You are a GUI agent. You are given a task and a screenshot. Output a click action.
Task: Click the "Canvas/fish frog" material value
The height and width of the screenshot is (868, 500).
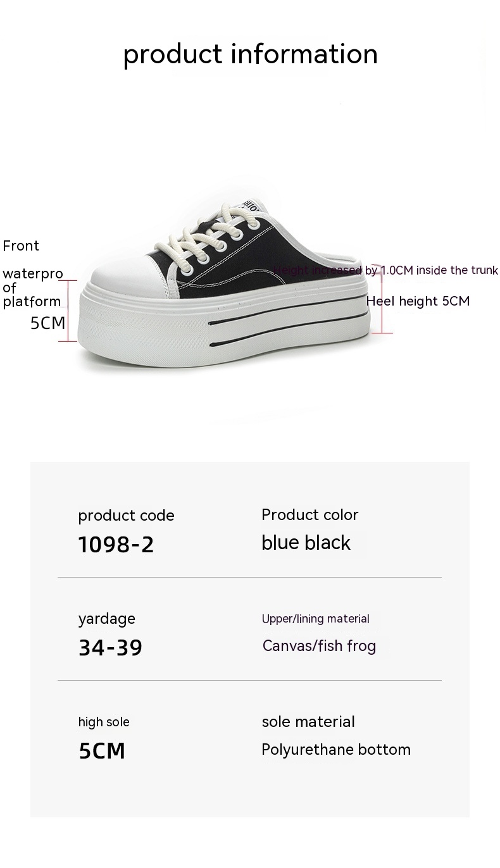pos(319,646)
